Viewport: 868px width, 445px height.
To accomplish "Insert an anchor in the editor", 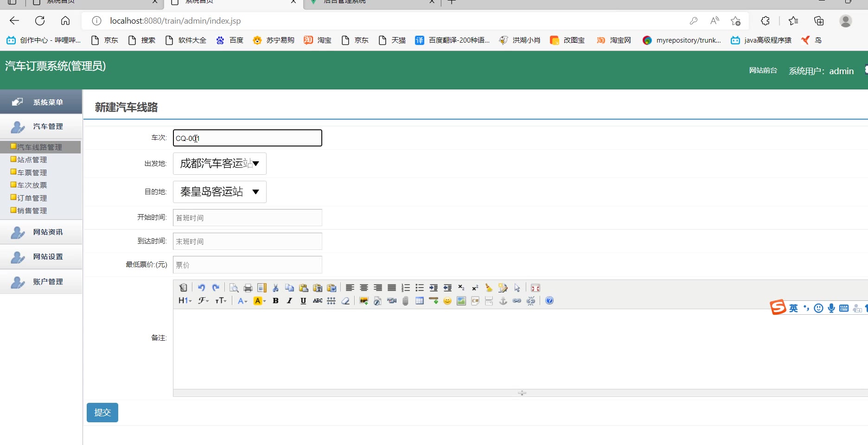I will (x=503, y=301).
